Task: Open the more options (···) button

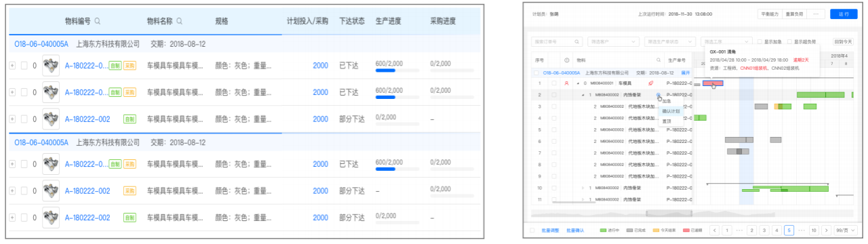Action: click(816, 14)
